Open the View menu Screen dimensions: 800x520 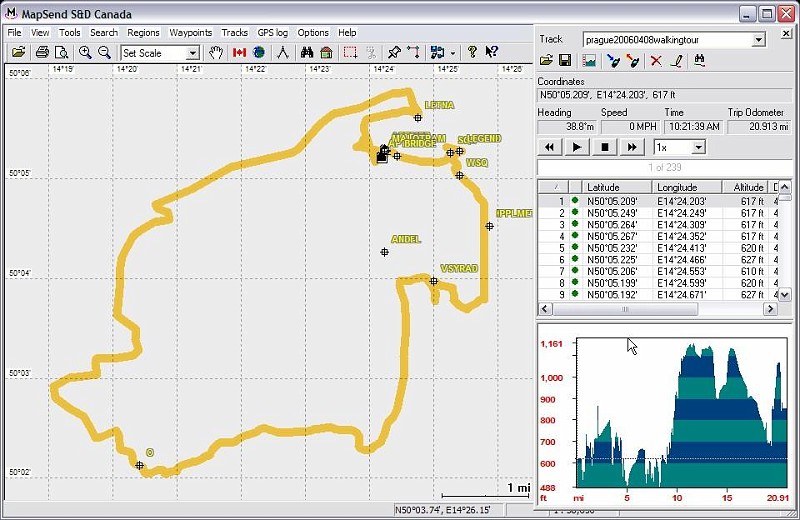(40, 33)
